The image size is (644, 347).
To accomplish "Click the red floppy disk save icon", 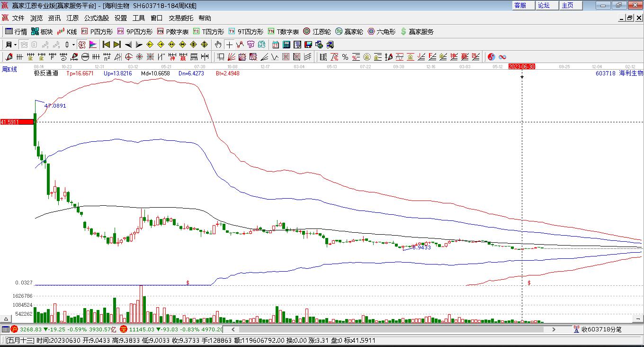I will tap(308, 45).
